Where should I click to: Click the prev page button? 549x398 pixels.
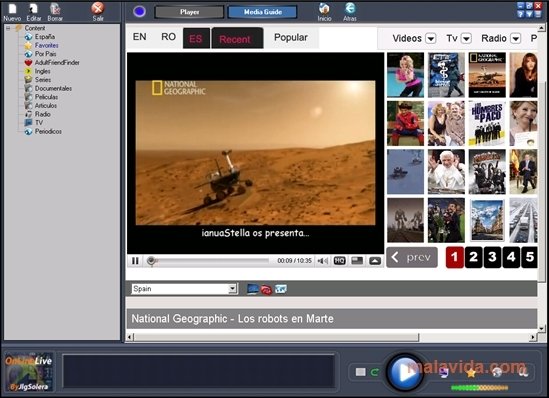click(x=412, y=258)
